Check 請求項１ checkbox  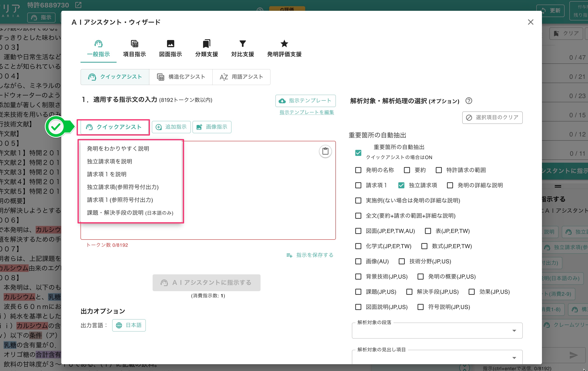[x=358, y=185]
